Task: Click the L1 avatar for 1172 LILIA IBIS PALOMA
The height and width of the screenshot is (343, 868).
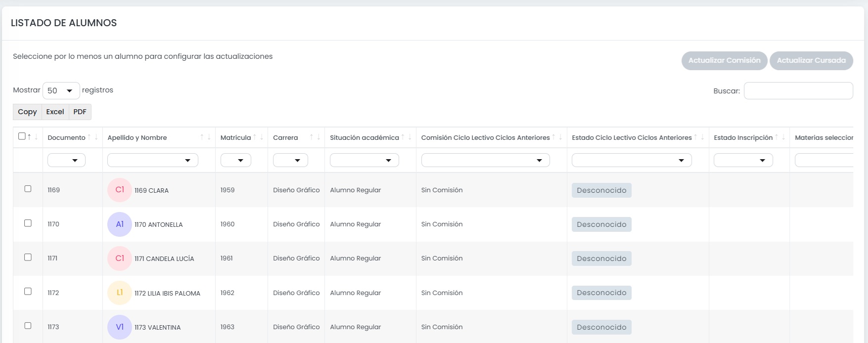Action: (120, 293)
